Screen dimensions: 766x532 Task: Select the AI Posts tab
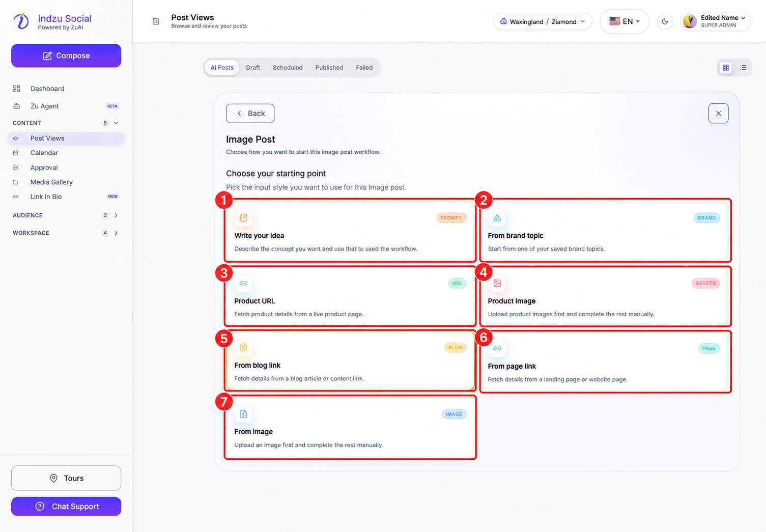click(x=222, y=67)
